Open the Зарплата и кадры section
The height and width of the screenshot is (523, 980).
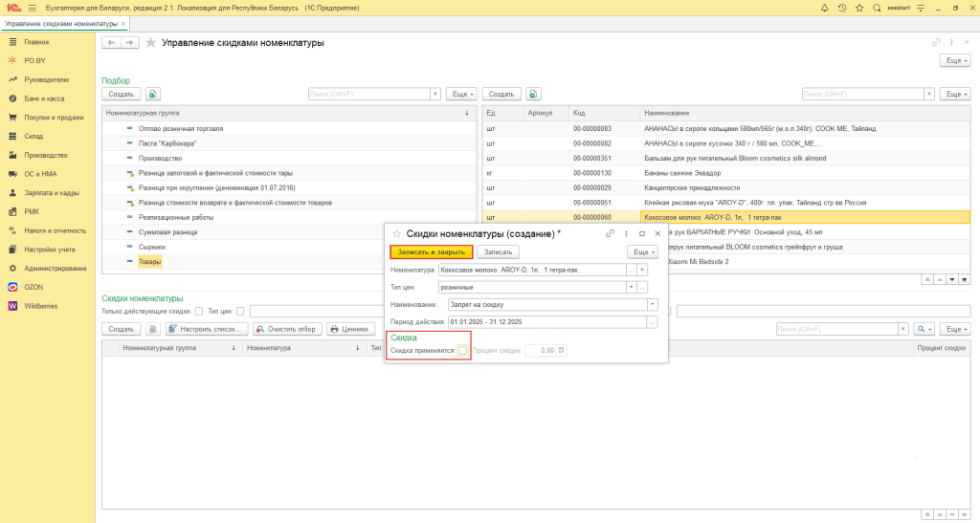[52, 193]
